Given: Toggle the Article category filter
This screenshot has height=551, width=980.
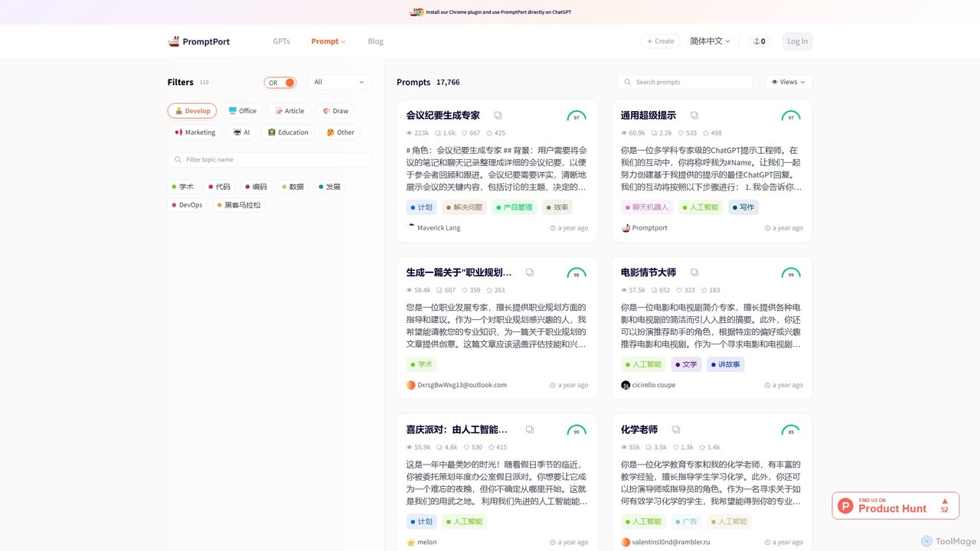Looking at the screenshot, I should (289, 111).
